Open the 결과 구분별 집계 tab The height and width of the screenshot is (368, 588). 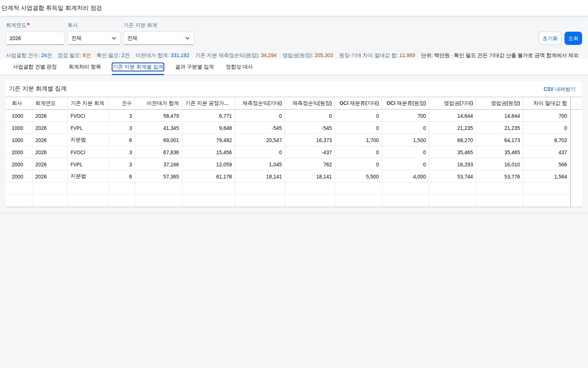pyautogui.click(x=194, y=67)
